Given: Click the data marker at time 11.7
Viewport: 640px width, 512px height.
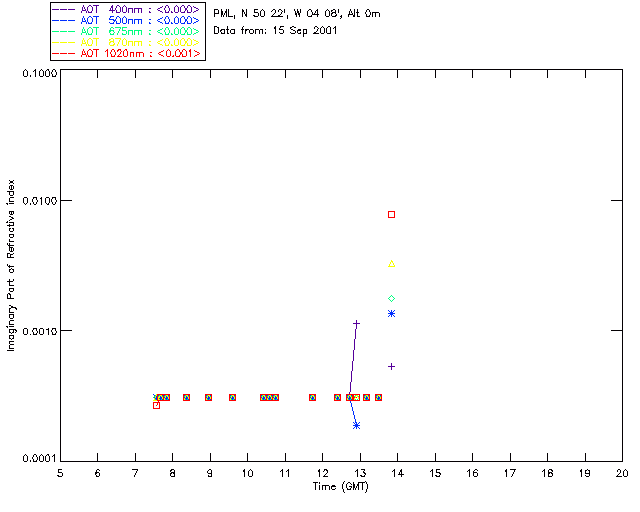Looking at the screenshot, I should [x=312, y=397].
